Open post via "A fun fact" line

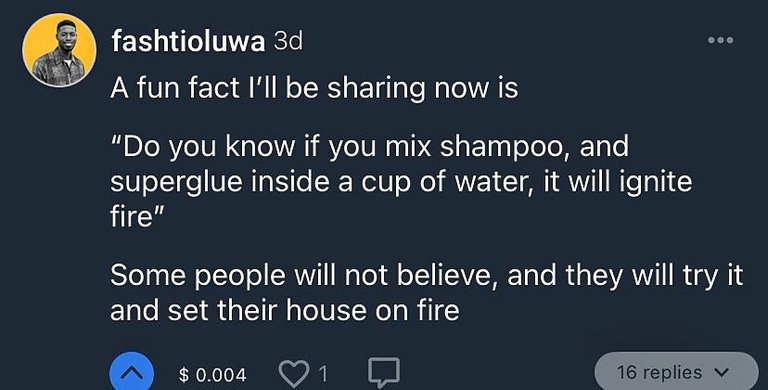click(314, 89)
